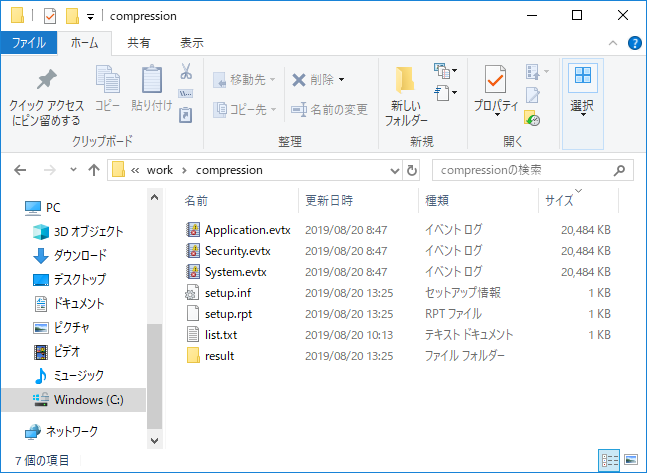
Task: Click the History icon in Open group
Action: click(532, 118)
